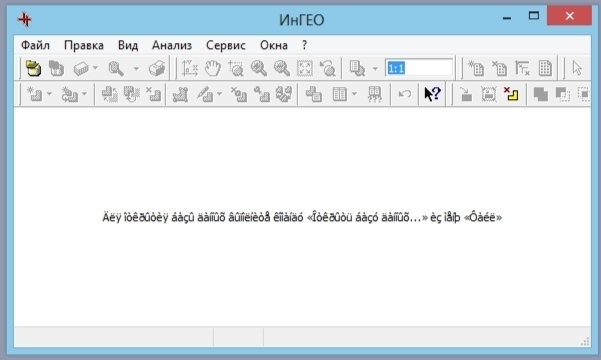
Task: Expand the multi-object icon dropdown arrow
Action: 84,94
